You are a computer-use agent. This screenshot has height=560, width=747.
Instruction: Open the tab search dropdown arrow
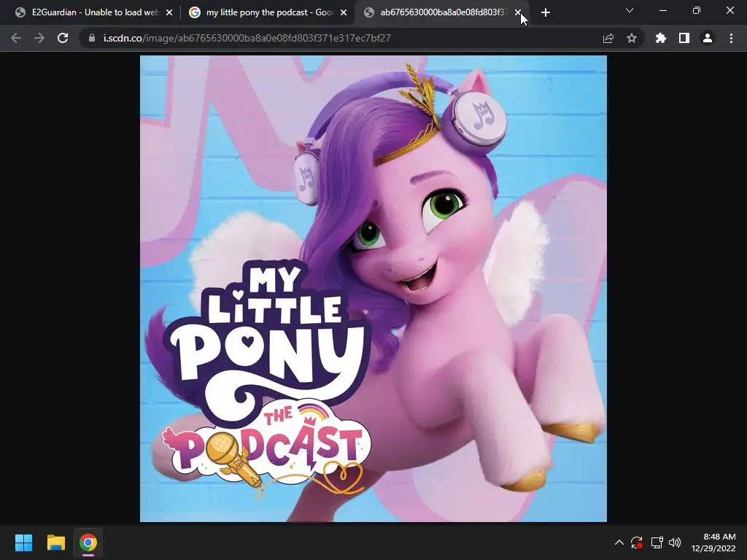click(630, 10)
